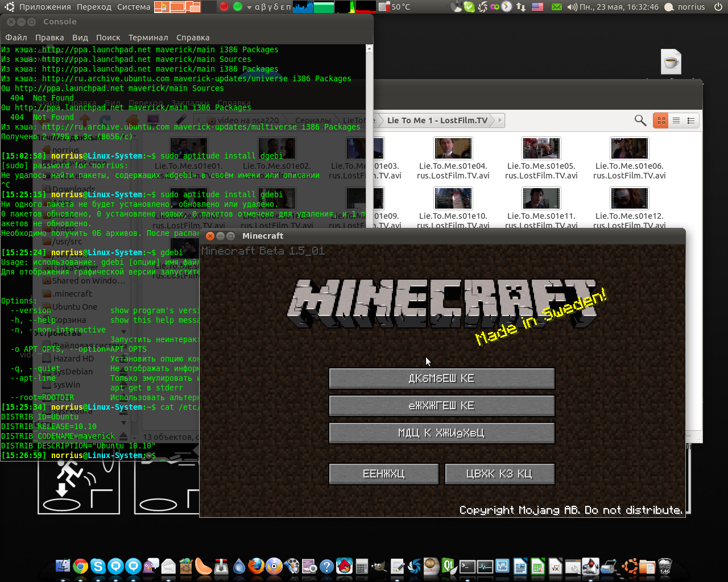Click Minecraft button labeled ДК6М6ЕШ КЕ
728x582 pixels.
click(442, 379)
